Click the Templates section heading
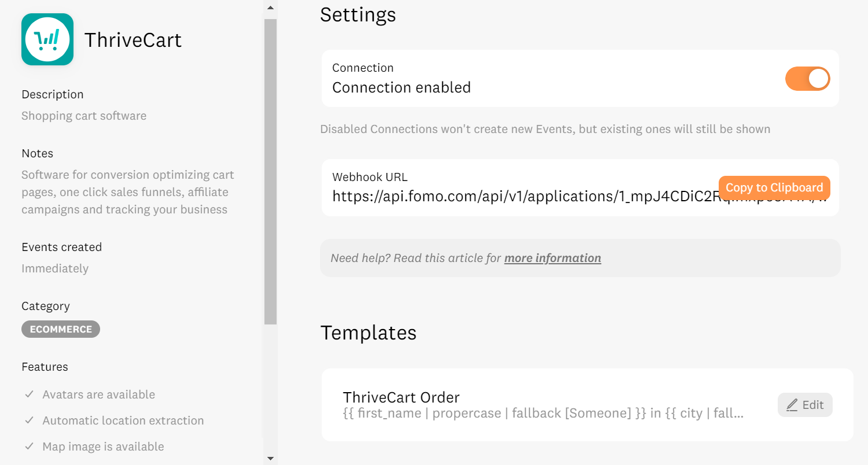This screenshot has width=868, height=465. [368, 333]
